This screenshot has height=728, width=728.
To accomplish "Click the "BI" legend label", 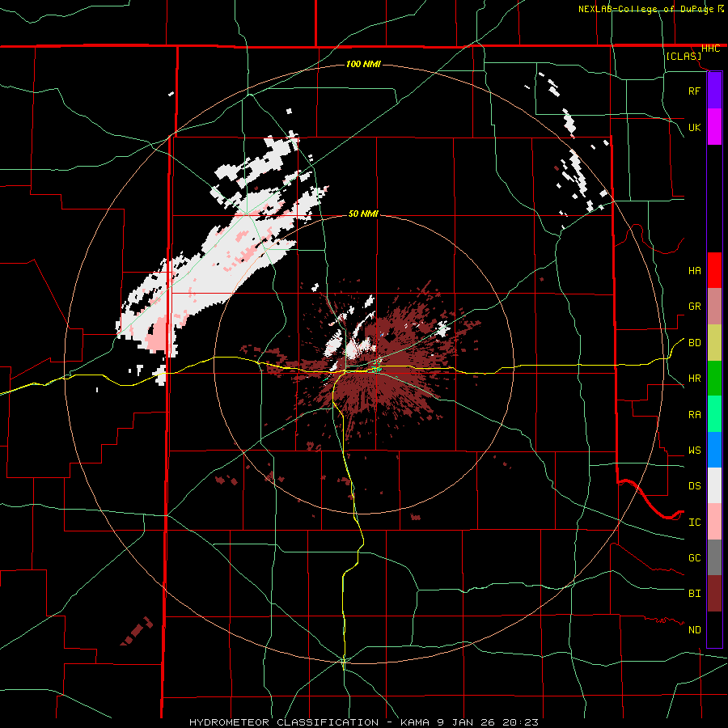I will [x=694, y=594].
